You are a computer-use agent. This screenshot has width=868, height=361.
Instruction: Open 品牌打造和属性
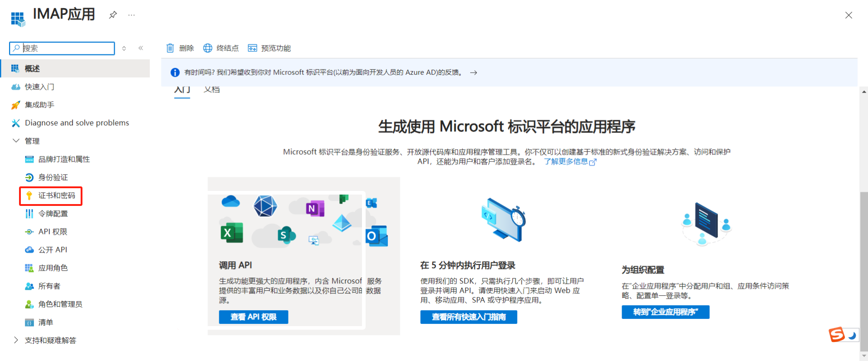coord(64,159)
